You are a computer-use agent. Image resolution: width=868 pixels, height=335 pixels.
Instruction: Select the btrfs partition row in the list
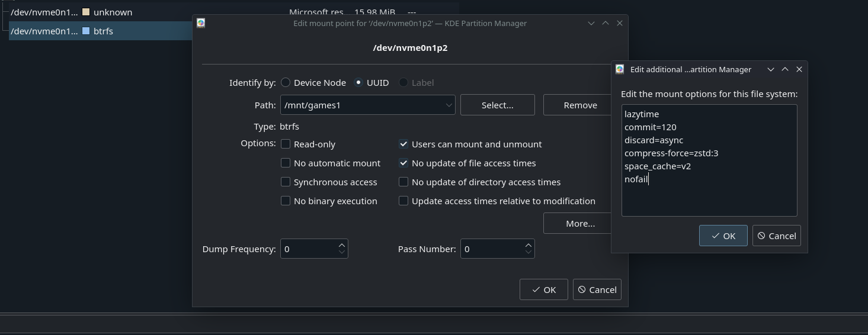click(101, 31)
